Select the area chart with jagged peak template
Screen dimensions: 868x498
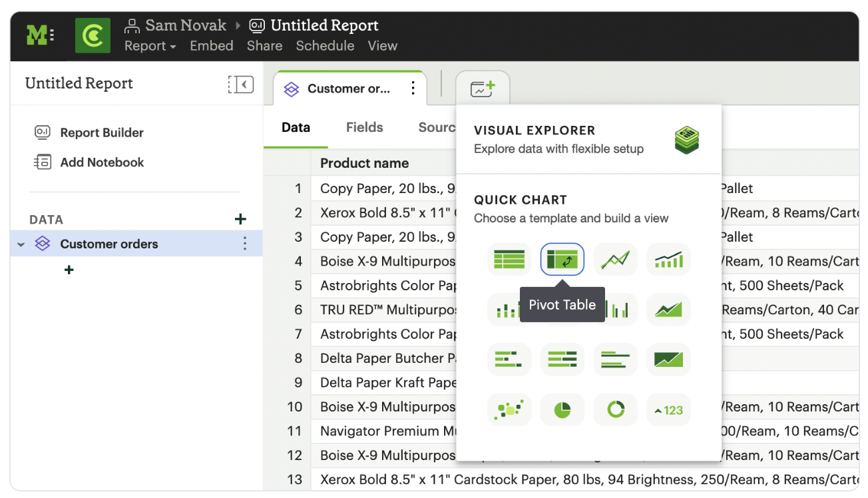[x=669, y=309]
